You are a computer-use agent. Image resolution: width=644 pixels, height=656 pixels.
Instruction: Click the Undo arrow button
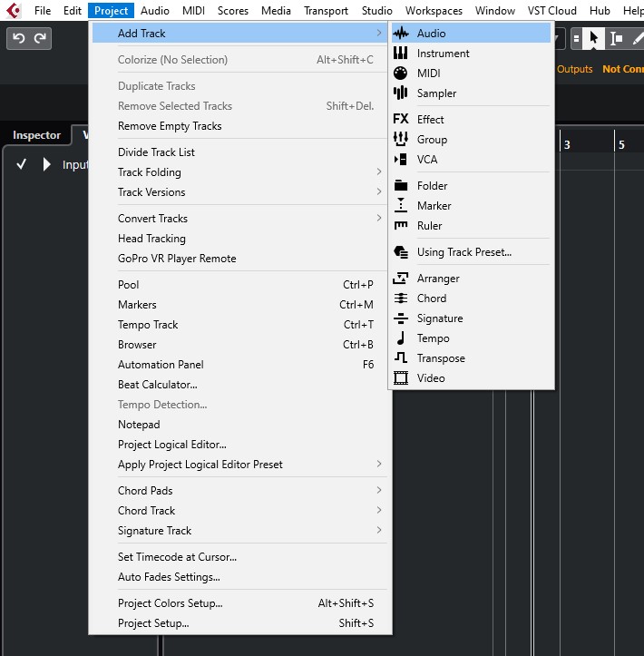(x=18, y=38)
